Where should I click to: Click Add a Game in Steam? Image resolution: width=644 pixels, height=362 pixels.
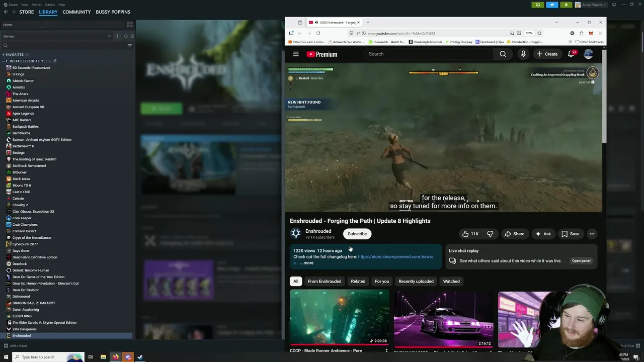click(16, 346)
